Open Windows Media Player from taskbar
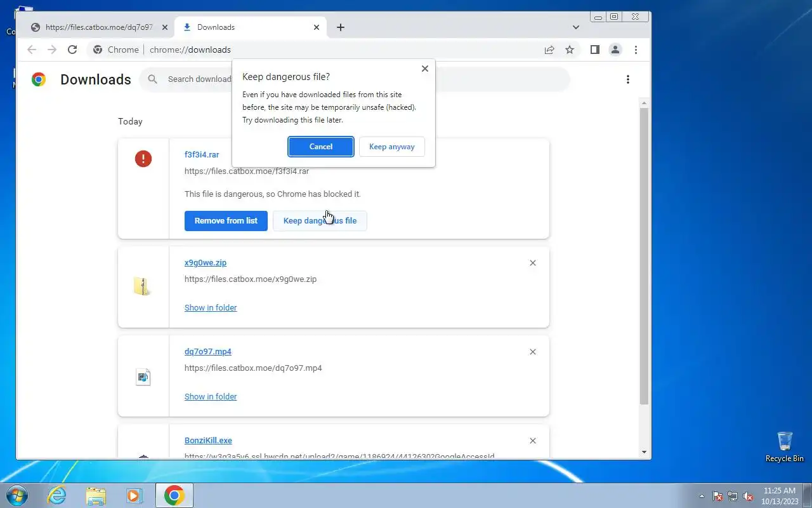Image resolution: width=812 pixels, height=508 pixels. coord(134,495)
